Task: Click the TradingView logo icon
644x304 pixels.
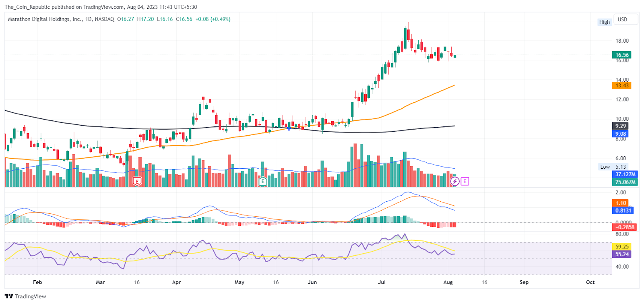Action: (x=9, y=296)
